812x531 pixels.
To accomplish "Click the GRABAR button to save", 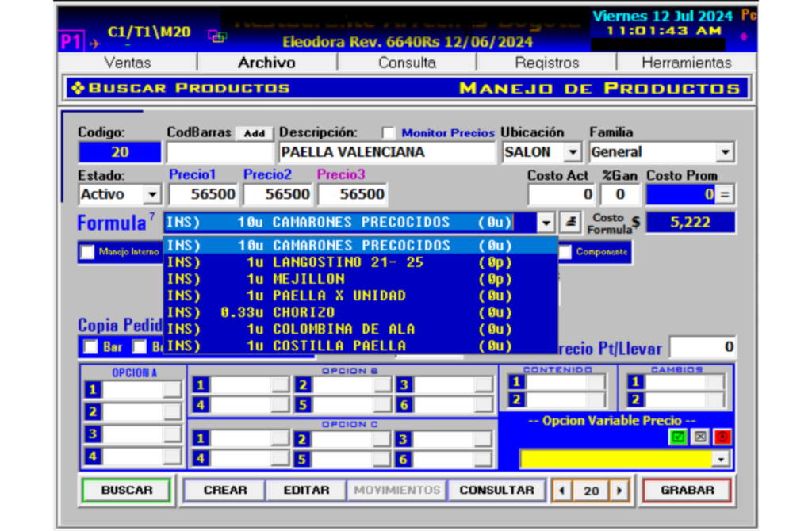I will click(688, 490).
